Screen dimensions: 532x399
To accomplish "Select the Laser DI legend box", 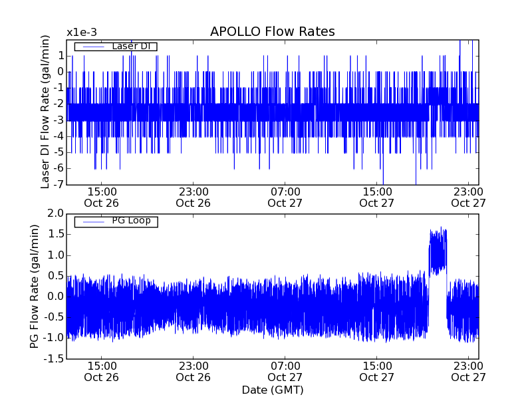I will point(116,47).
